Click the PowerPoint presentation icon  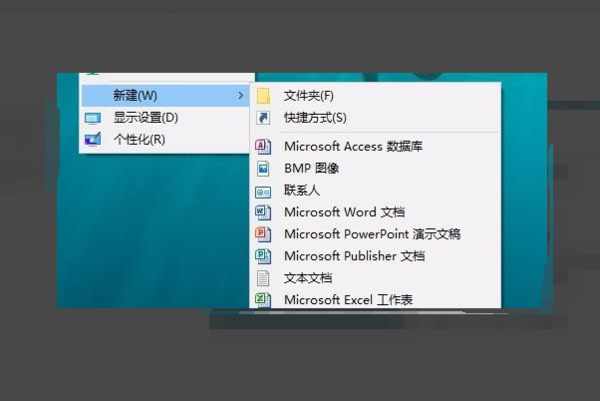click(x=263, y=234)
